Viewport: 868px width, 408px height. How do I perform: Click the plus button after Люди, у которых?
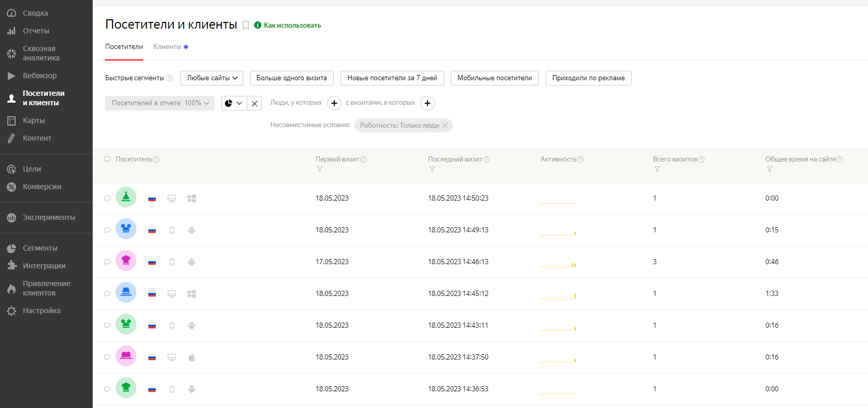coord(334,103)
